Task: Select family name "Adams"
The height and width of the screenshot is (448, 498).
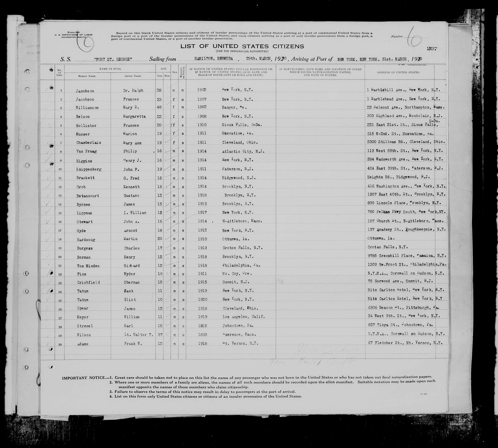Action: pos(83,344)
